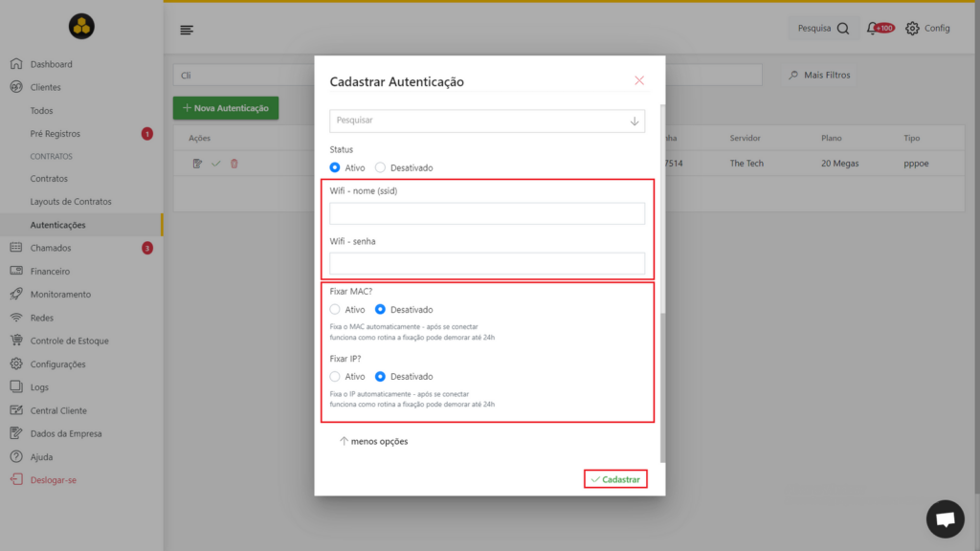The height and width of the screenshot is (551, 980).
Task: Click the search magnifier icon
Action: [x=843, y=28]
